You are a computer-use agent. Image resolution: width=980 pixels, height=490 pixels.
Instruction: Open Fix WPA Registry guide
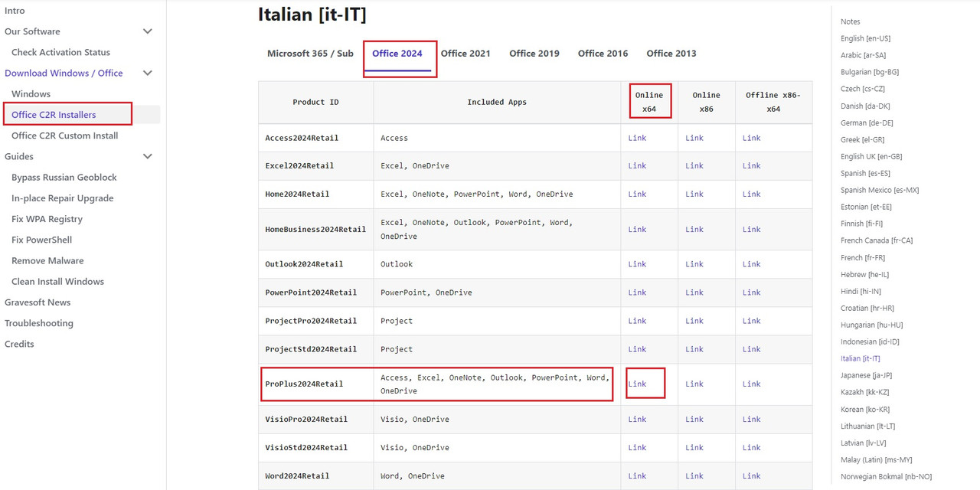click(x=47, y=219)
